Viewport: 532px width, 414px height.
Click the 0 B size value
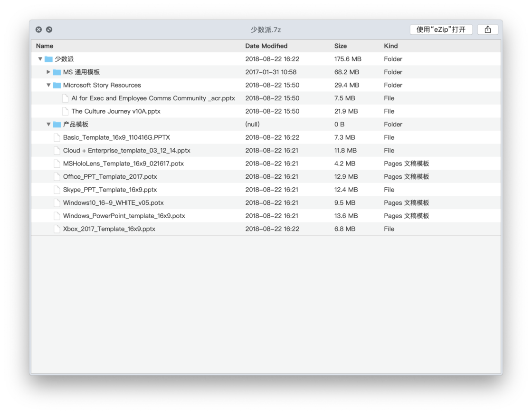(339, 125)
